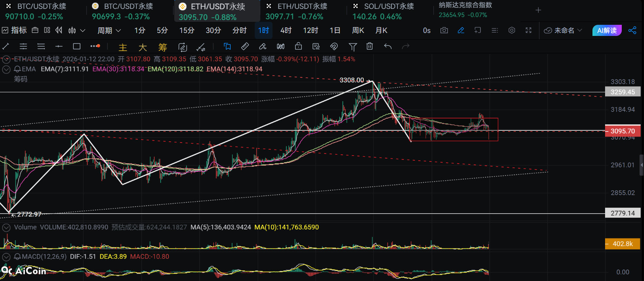Take a chart screenshot with the camera icon
The height and width of the screenshot is (281, 644).
(444, 30)
